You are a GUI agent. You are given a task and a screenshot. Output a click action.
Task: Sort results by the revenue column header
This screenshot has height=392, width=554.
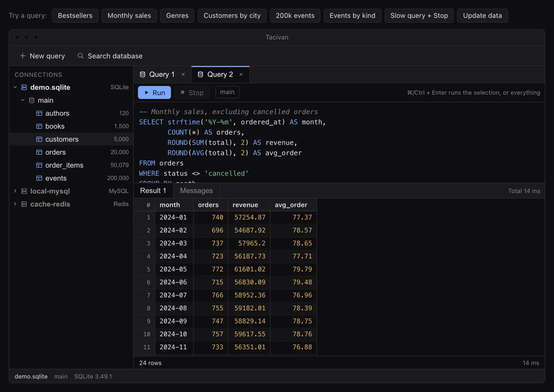[x=249, y=205]
